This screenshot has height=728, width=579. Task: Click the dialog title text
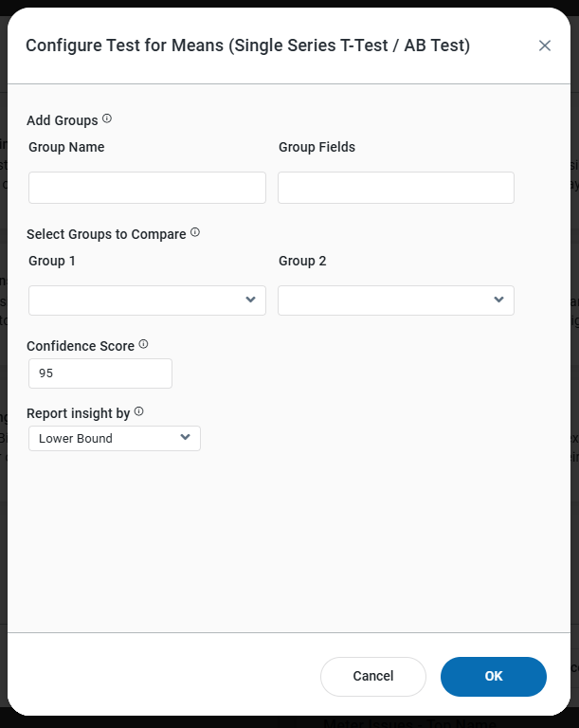coord(247,45)
